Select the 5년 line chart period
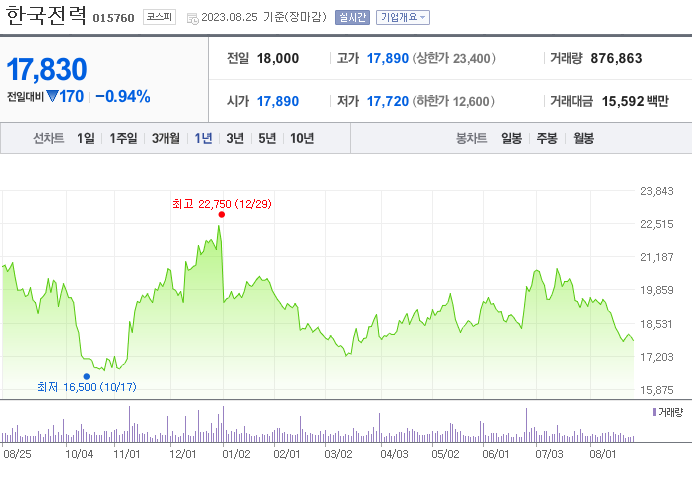The width and height of the screenshot is (692, 479). click(x=267, y=138)
